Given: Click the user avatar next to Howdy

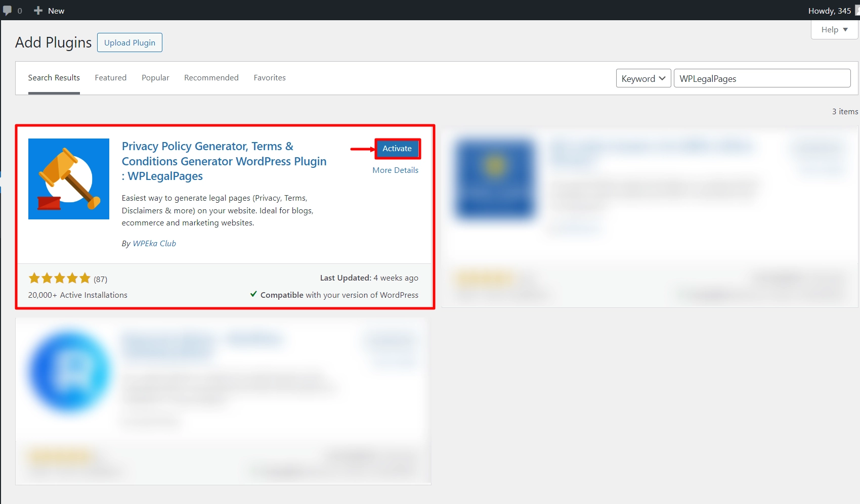Looking at the screenshot, I should pos(855,10).
